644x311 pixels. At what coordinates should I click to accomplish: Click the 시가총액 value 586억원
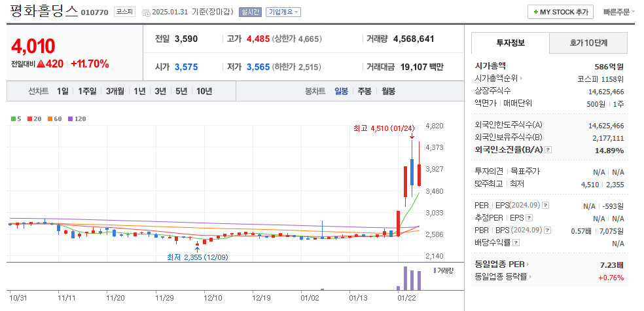click(x=609, y=67)
